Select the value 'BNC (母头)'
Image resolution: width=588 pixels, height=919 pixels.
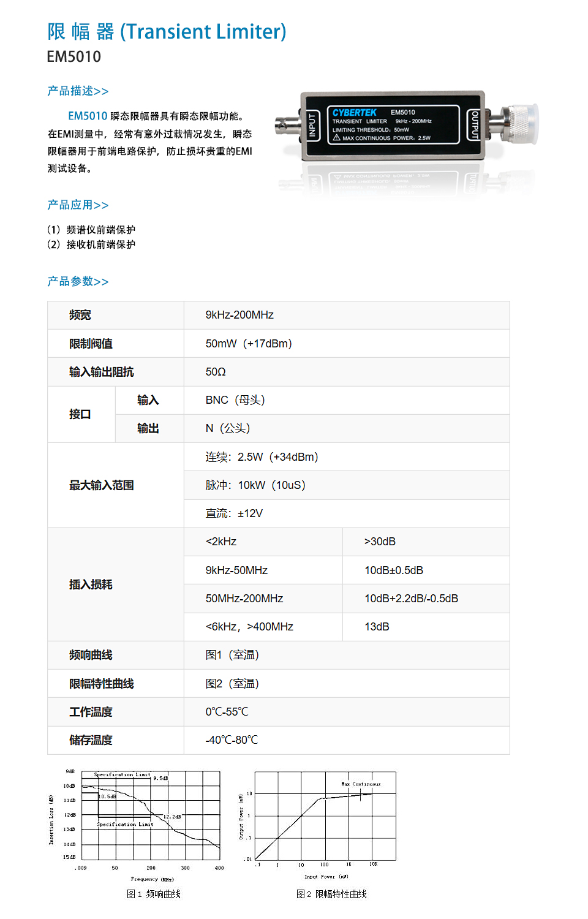pyautogui.click(x=235, y=400)
